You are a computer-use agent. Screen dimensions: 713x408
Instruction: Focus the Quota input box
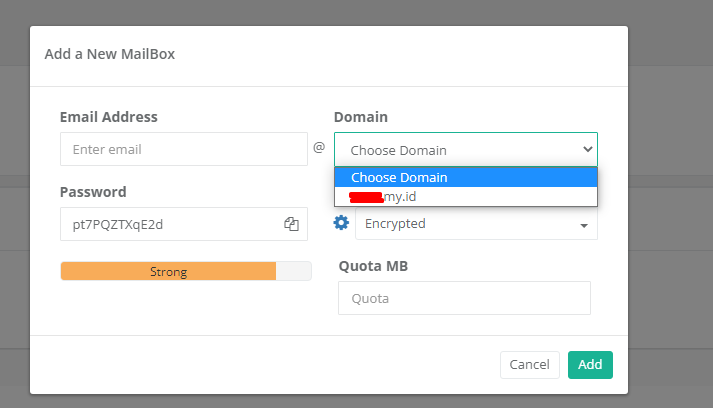tap(464, 298)
